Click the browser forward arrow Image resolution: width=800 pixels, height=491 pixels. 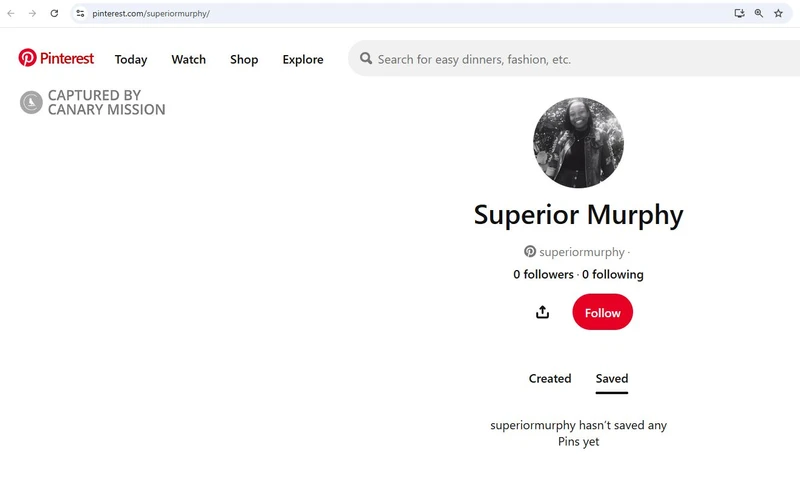point(32,13)
